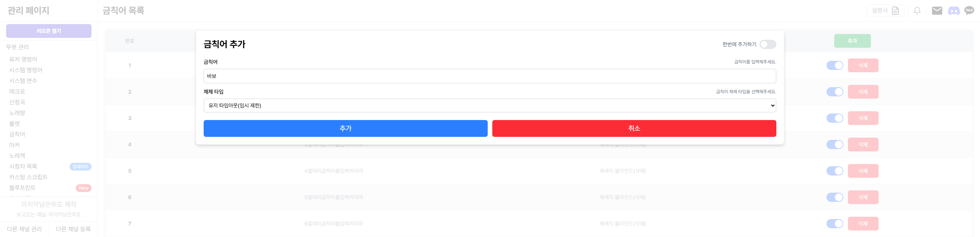980x237 pixels.
Task: Select 금칙어 in the sidebar menu
Action: click(17, 134)
